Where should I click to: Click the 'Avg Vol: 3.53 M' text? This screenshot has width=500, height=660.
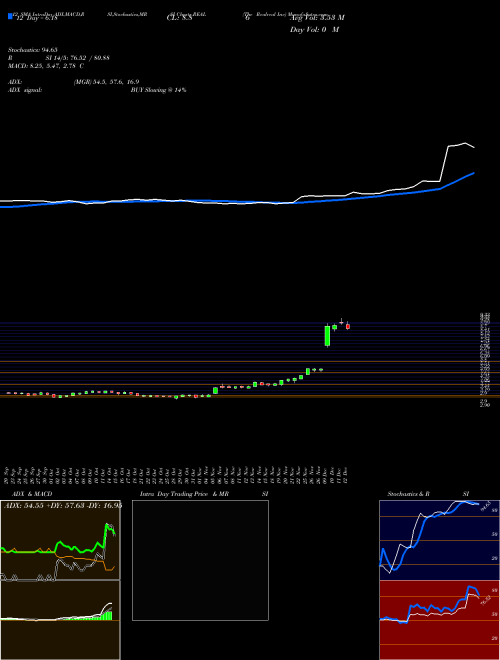(x=317, y=18)
